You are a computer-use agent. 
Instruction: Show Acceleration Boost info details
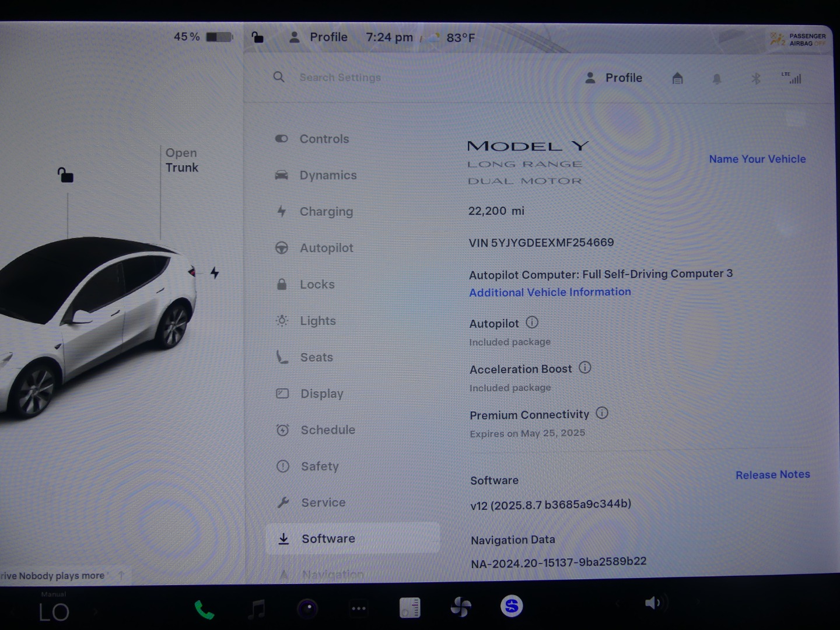tap(584, 367)
